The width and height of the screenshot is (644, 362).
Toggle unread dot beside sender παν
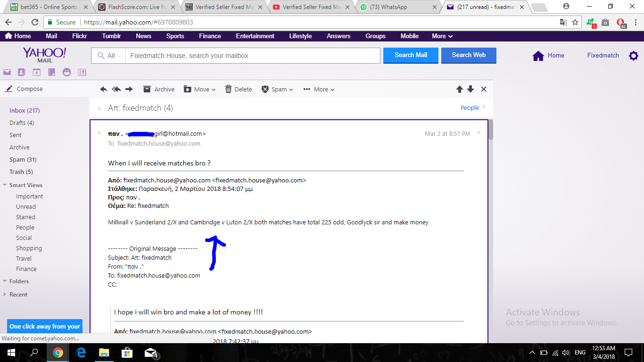pos(99,133)
